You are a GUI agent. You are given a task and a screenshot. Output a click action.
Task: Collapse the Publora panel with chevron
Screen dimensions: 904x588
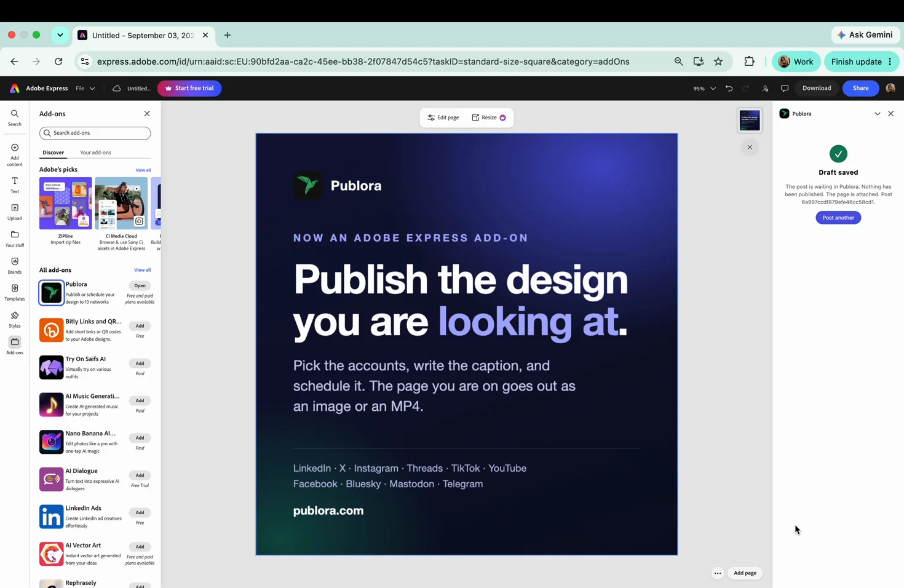[878, 114]
